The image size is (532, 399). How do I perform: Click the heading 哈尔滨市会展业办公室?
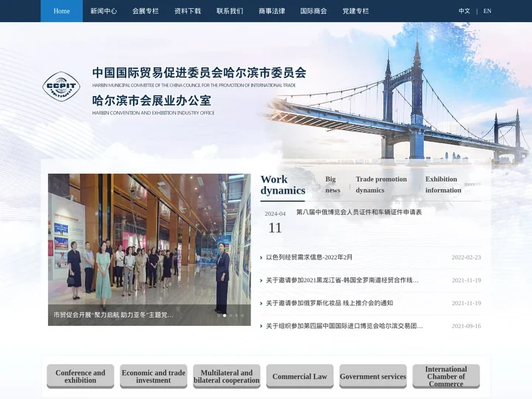pos(151,100)
